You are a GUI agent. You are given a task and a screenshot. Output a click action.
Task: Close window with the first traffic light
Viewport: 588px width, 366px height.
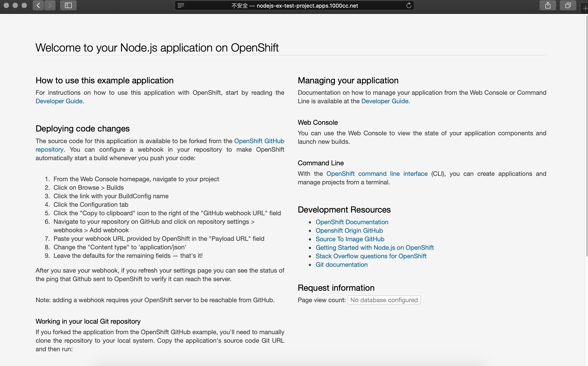[6, 5]
